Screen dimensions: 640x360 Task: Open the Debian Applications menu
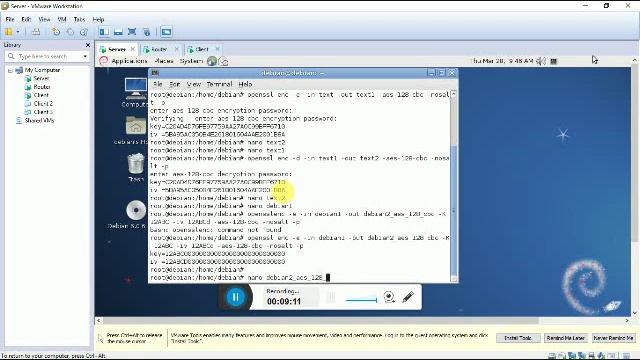[129, 61]
